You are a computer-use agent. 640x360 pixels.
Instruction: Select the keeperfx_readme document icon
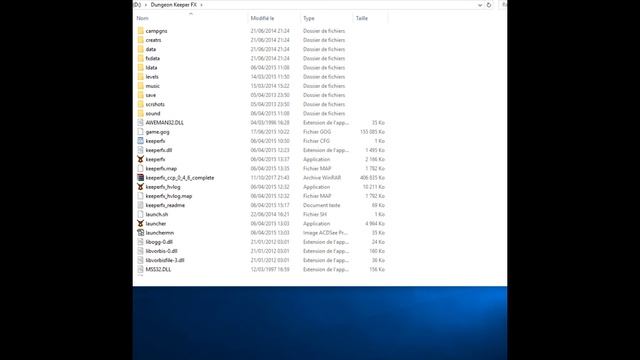tap(140, 205)
